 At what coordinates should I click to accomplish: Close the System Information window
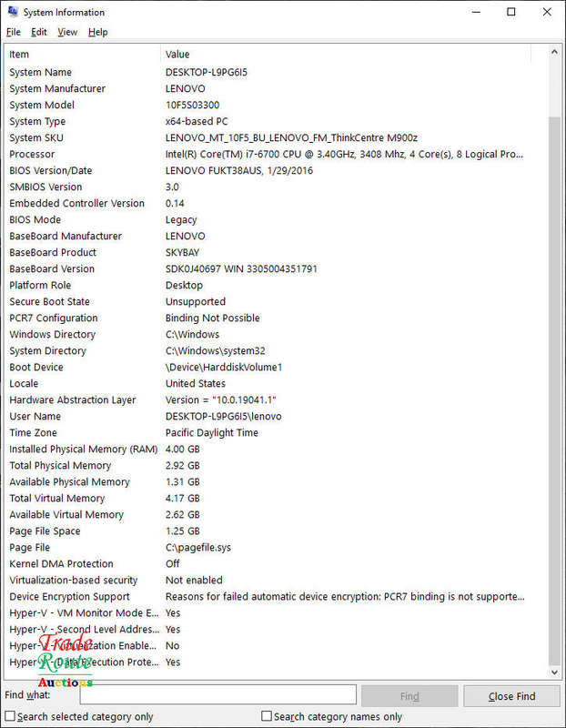(x=547, y=12)
